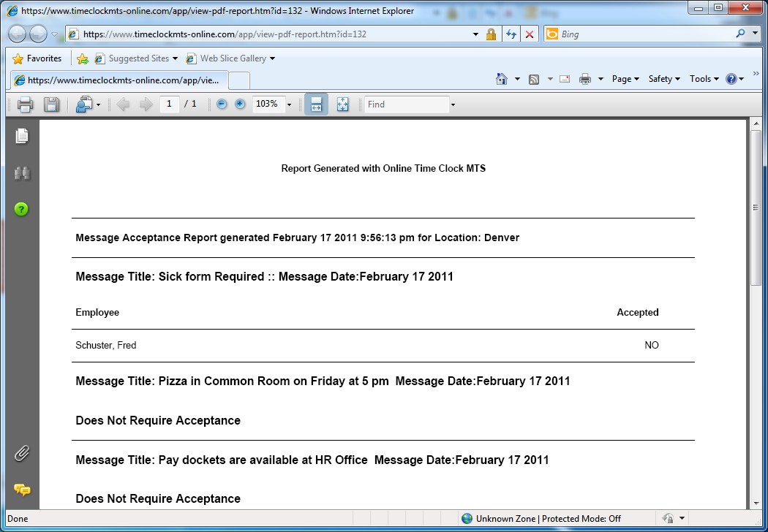Image resolution: width=768 pixels, height=532 pixels.
Task: Toggle fit width scrolling mode
Action: click(316, 104)
